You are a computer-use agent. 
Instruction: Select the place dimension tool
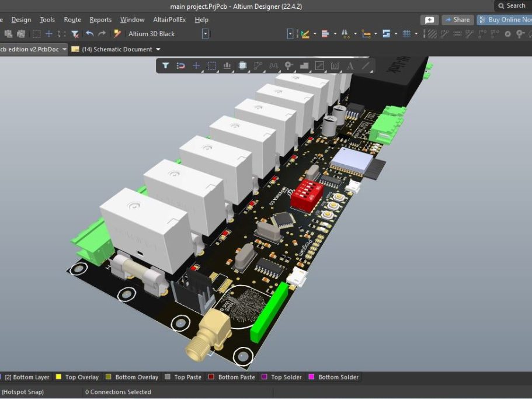click(335, 66)
